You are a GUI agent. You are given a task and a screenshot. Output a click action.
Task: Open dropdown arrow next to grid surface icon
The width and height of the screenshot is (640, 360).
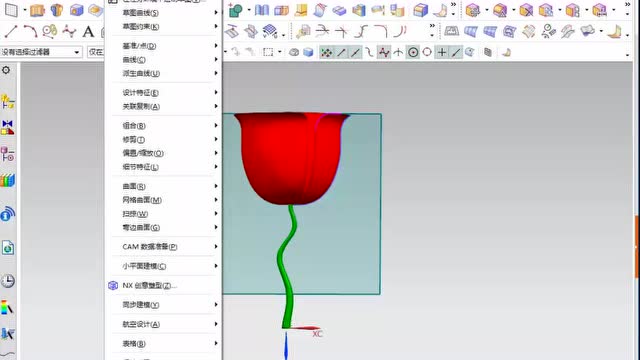(x=283, y=35)
